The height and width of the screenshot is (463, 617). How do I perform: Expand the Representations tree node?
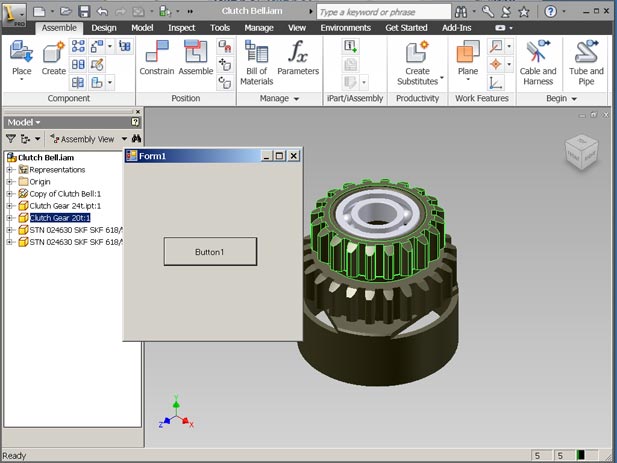[10, 170]
